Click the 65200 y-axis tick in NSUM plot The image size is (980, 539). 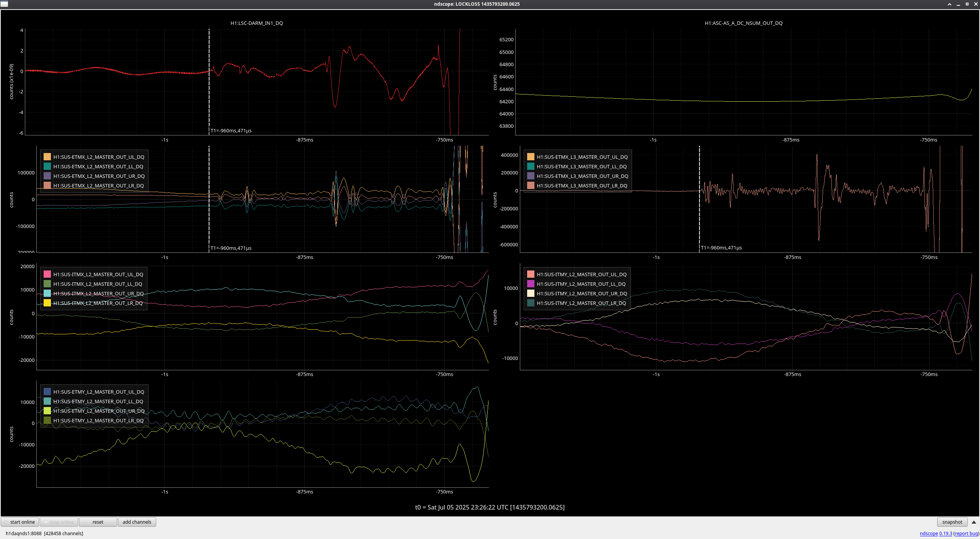[506, 39]
